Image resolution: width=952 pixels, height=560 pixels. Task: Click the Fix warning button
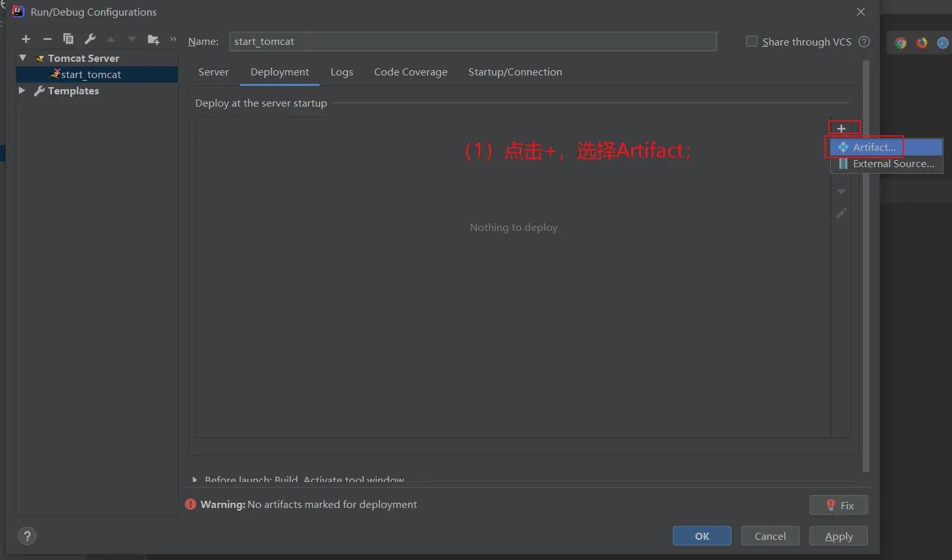tap(838, 505)
